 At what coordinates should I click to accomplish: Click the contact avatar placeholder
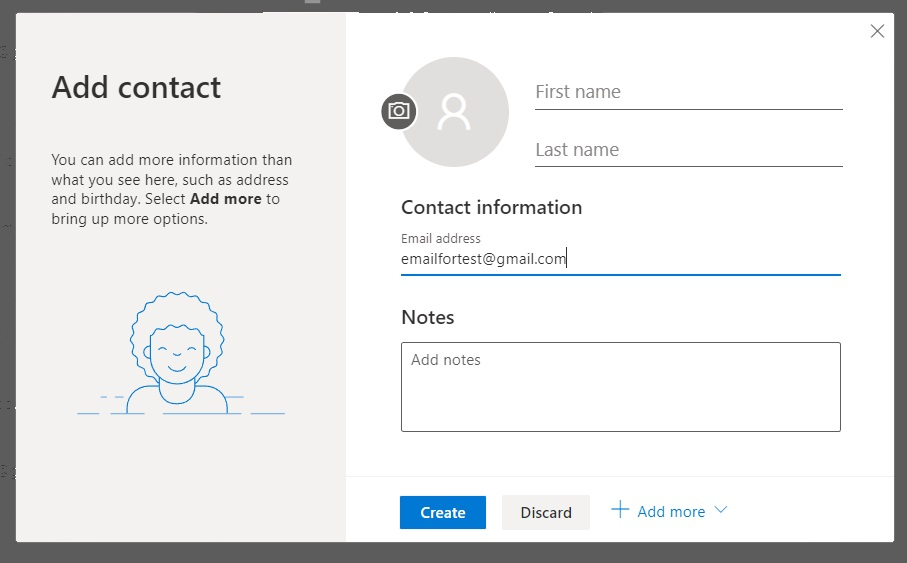[455, 112]
